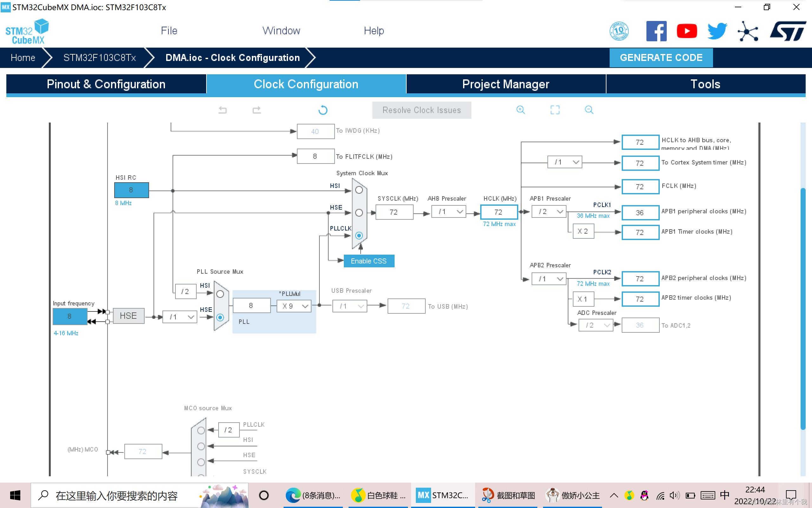The image size is (812, 508).
Task: Open the Window menu
Action: tap(281, 30)
